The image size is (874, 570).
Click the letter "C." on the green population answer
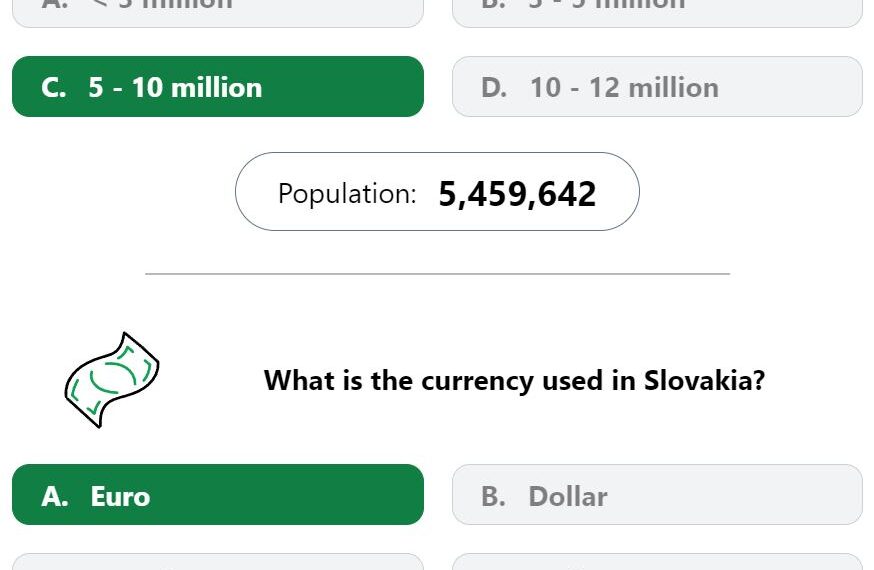coord(54,87)
